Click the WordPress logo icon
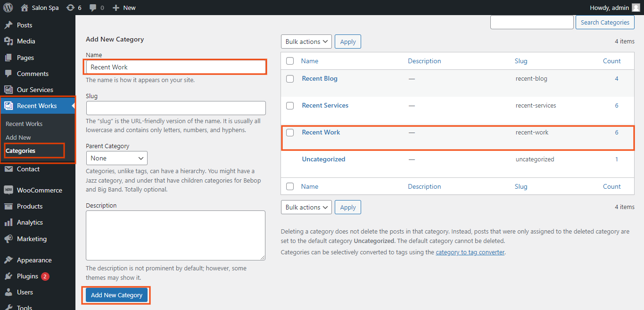The image size is (644, 310). pyautogui.click(x=8, y=8)
